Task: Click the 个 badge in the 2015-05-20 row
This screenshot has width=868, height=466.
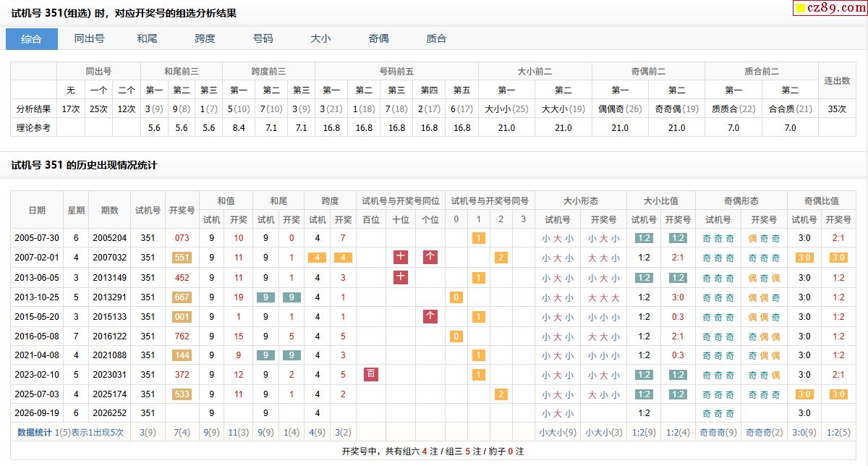Action: (x=430, y=316)
